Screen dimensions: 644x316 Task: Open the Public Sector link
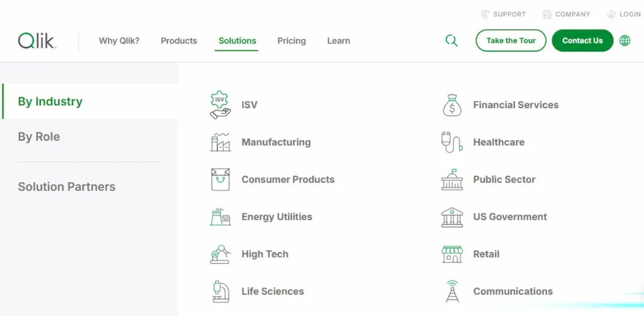point(504,179)
